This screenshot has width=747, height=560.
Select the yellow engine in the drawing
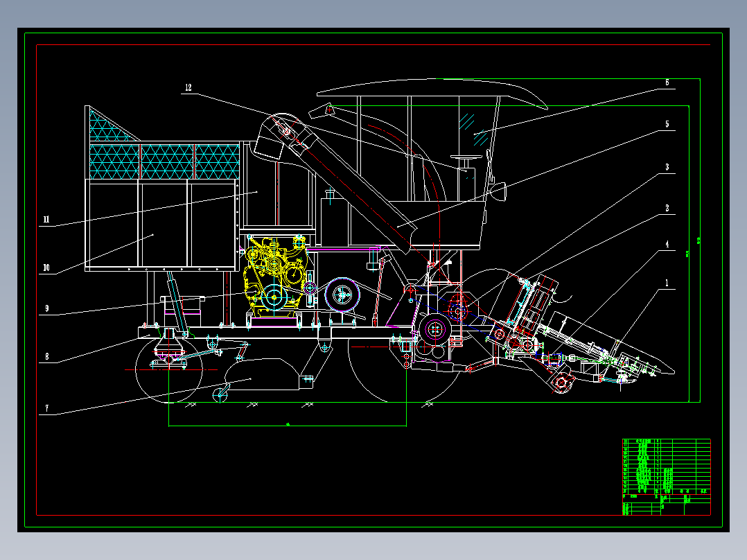275,277
